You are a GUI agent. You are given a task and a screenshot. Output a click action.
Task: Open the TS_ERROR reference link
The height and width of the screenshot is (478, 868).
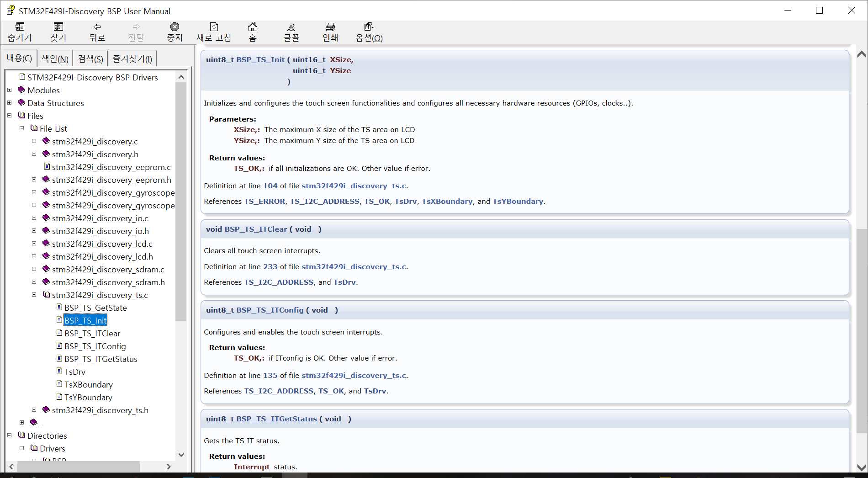265,201
